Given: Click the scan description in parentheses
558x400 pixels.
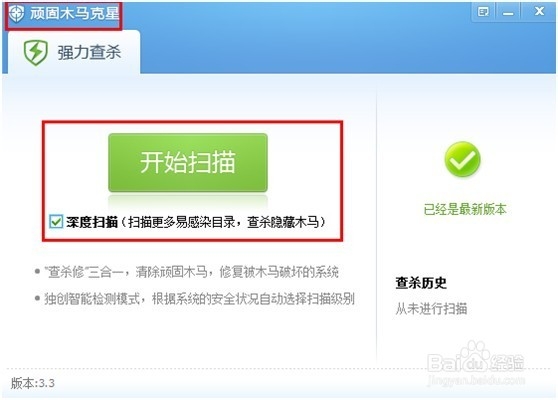Looking at the screenshot, I should pyautogui.click(x=223, y=222).
